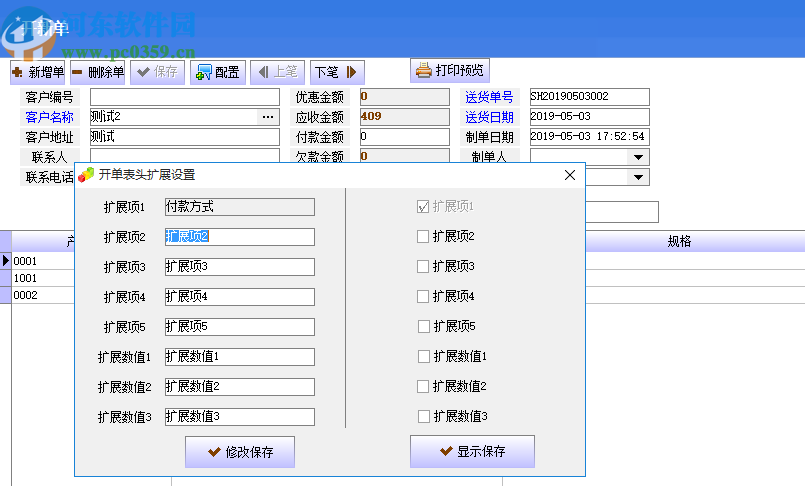Enable the 扩展项2 checkbox
The width and height of the screenshot is (805, 486).
(x=423, y=237)
